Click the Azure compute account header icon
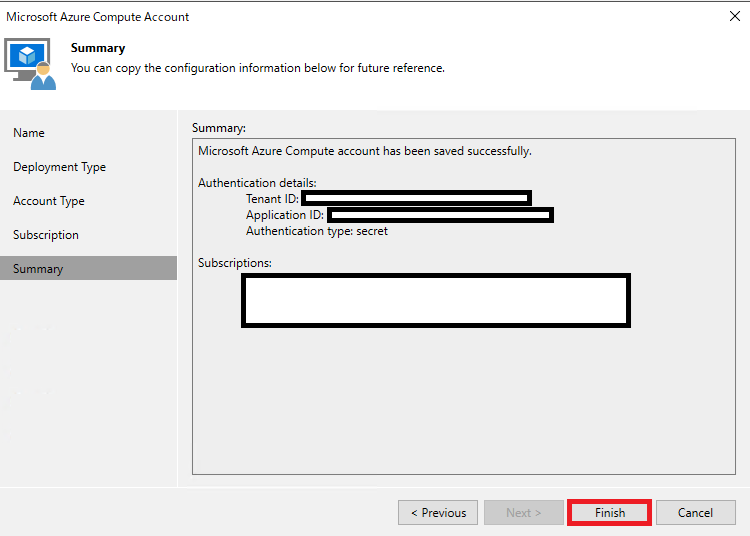The image size is (750, 536). click(30, 64)
